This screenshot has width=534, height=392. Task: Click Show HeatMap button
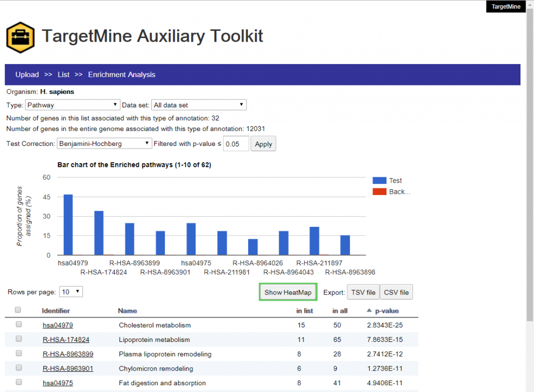[x=287, y=292]
